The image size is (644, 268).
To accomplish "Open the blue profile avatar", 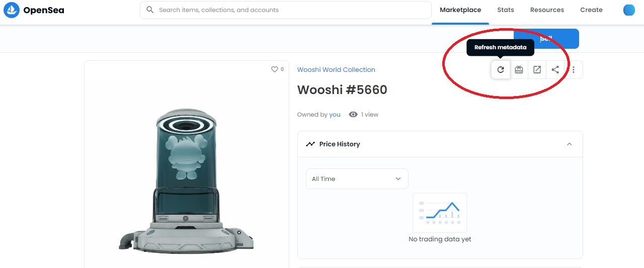I will click(x=629, y=10).
